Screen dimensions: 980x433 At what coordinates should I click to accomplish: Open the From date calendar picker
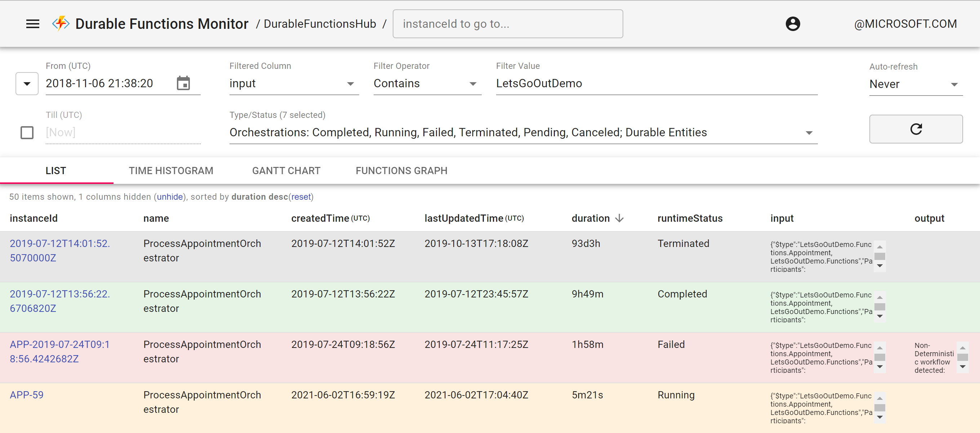183,83
